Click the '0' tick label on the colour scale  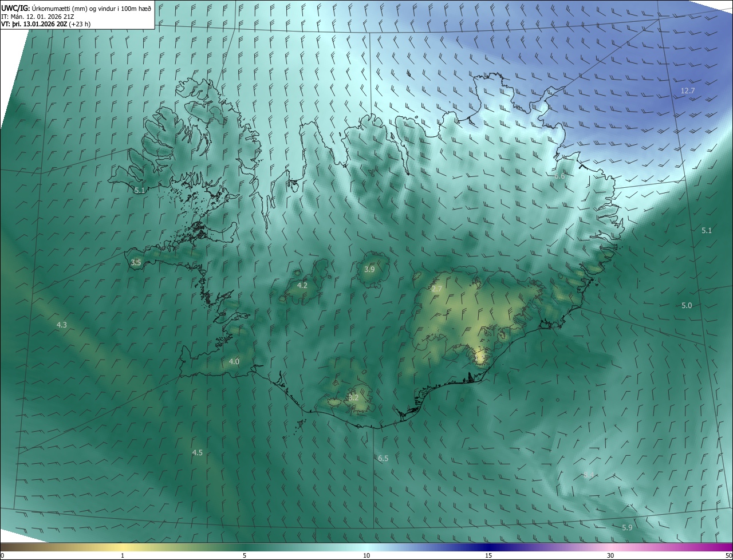2,555
